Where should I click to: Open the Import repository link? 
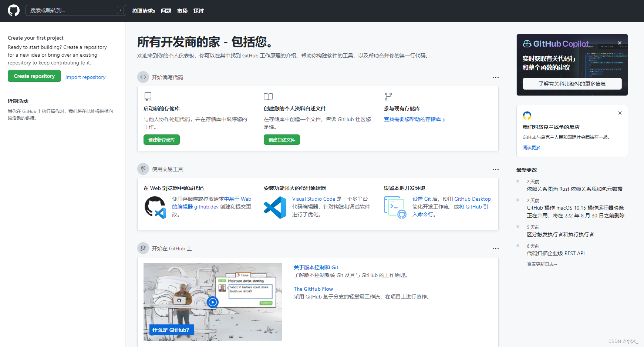(x=85, y=77)
